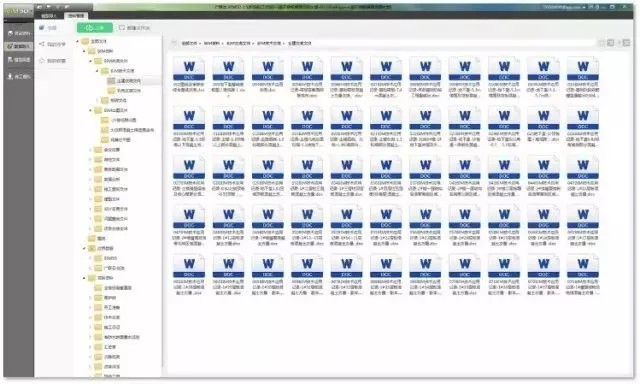Select the highlighted entry in the dark sidebar

click(18, 46)
